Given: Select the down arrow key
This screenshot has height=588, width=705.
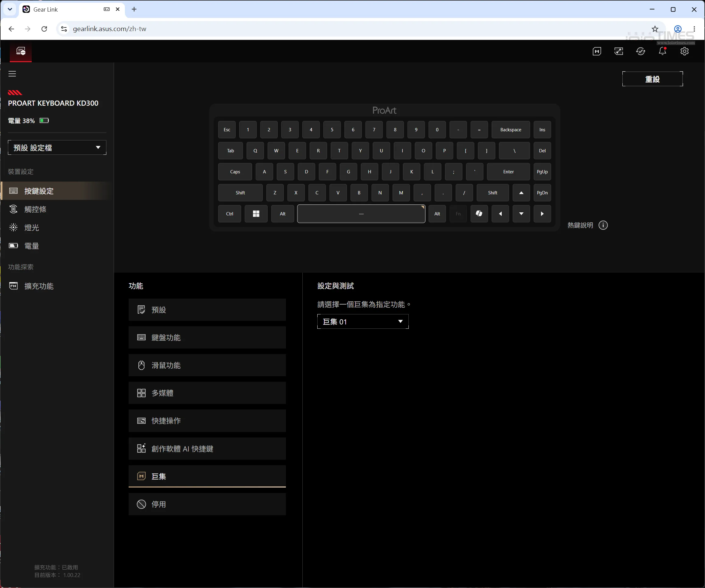Looking at the screenshot, I should point(521,214).
